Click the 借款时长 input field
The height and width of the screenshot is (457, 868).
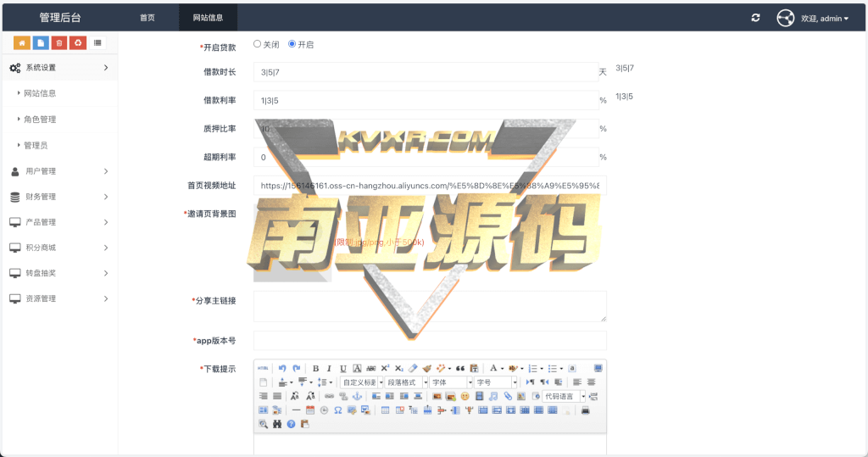426,72
